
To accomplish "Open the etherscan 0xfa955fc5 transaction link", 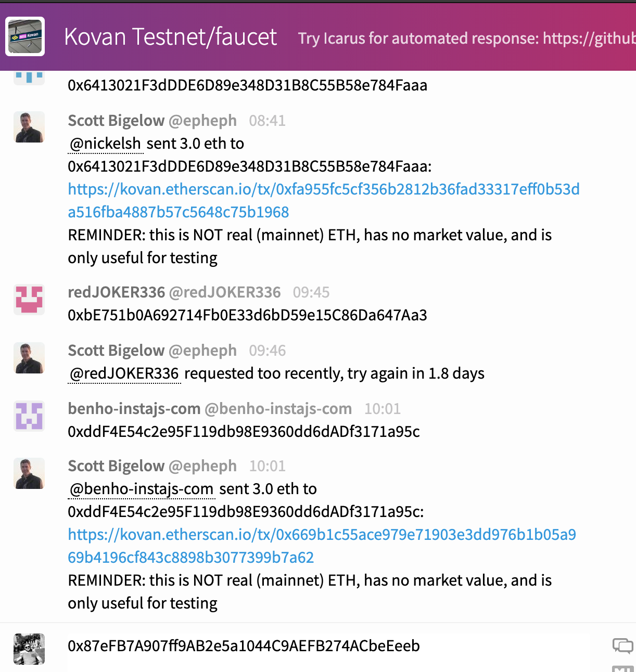I will pos(324,201).
